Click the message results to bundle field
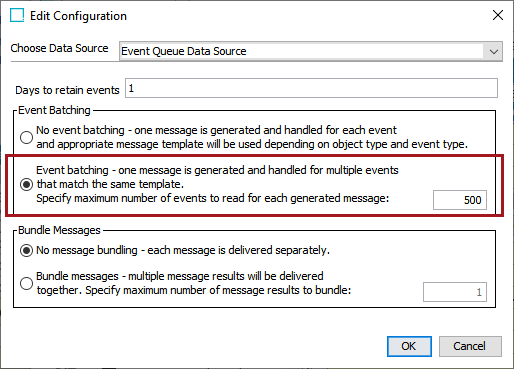This screenshot has width=514, height=369. point(455,292)
